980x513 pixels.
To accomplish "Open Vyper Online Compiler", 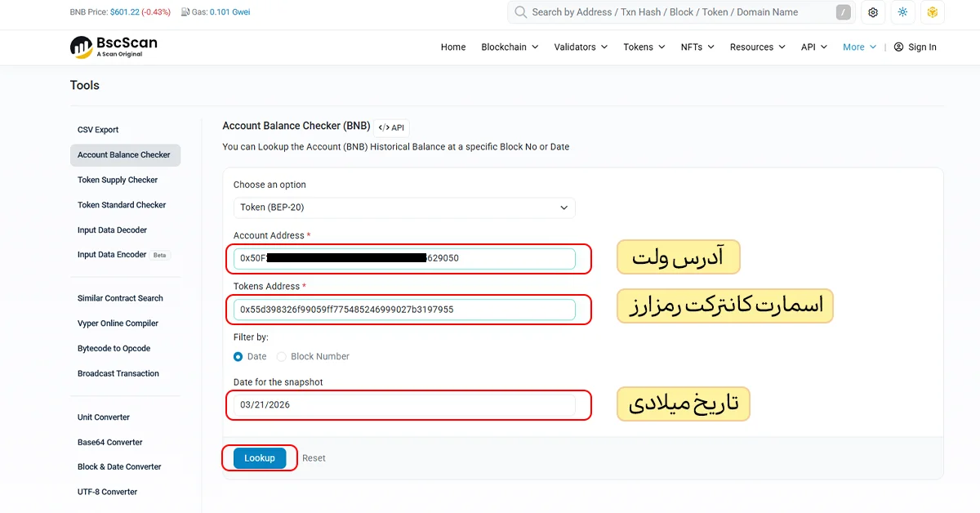I will tap(118, 323).
